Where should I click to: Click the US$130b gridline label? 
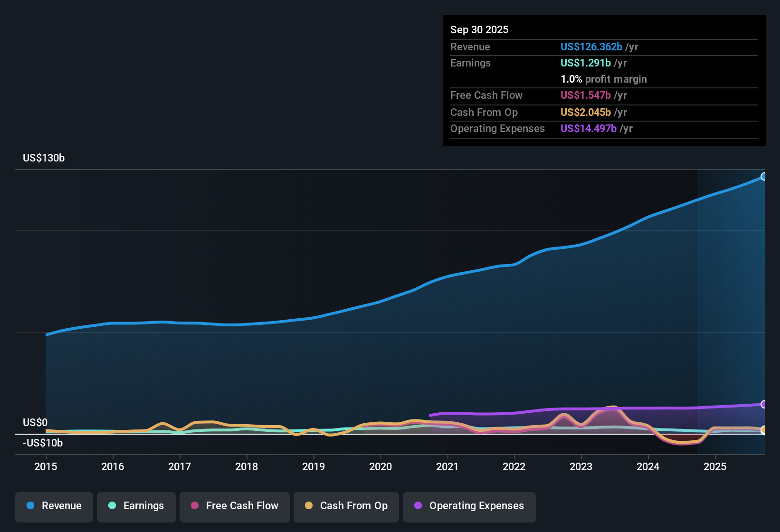pos(44,158)
